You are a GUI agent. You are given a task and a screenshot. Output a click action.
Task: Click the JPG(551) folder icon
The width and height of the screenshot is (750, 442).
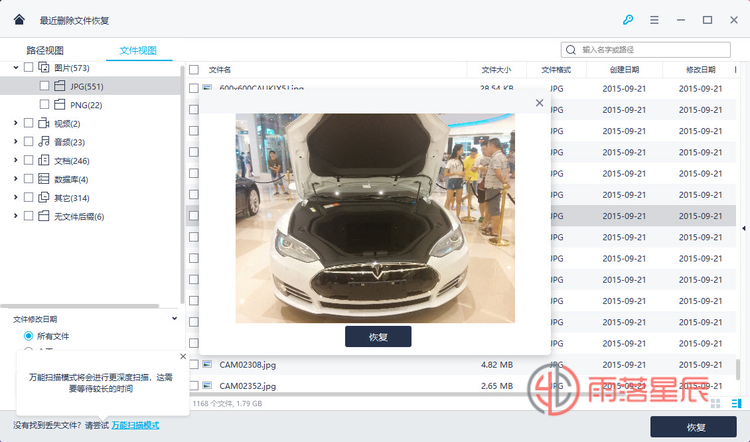(59, 86)
